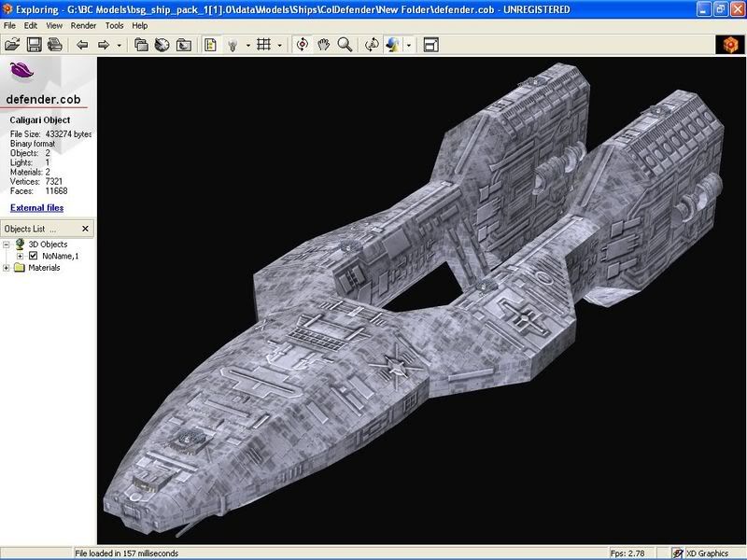This screenshot has height=560, width=747.
Task: Click the Caligari Object label
Action: [40, 120]
